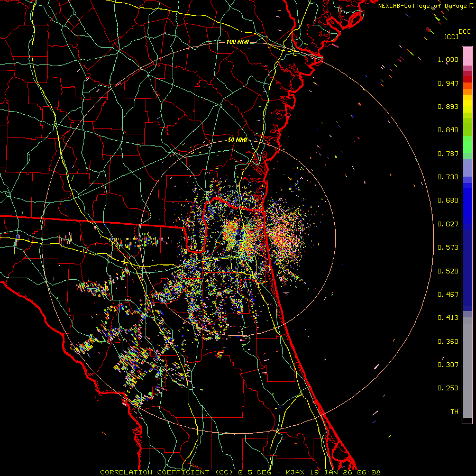Select the 0.573 scale value
This screenshot has width=476, height=476.
[448, 248]
